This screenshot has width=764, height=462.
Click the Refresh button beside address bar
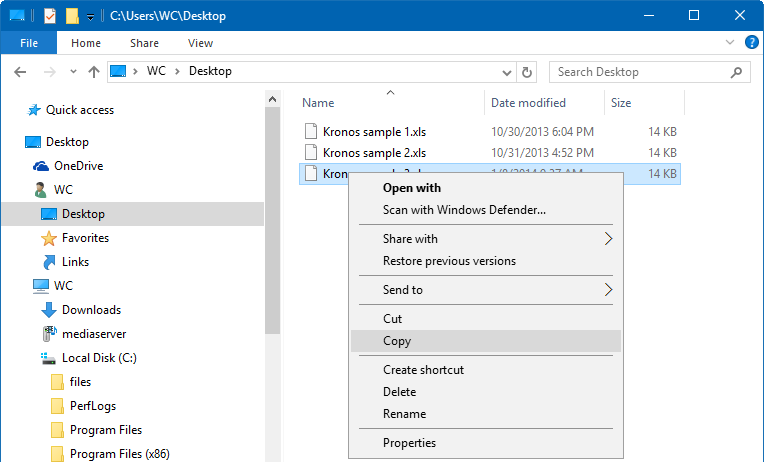click(x=528, y=72)
